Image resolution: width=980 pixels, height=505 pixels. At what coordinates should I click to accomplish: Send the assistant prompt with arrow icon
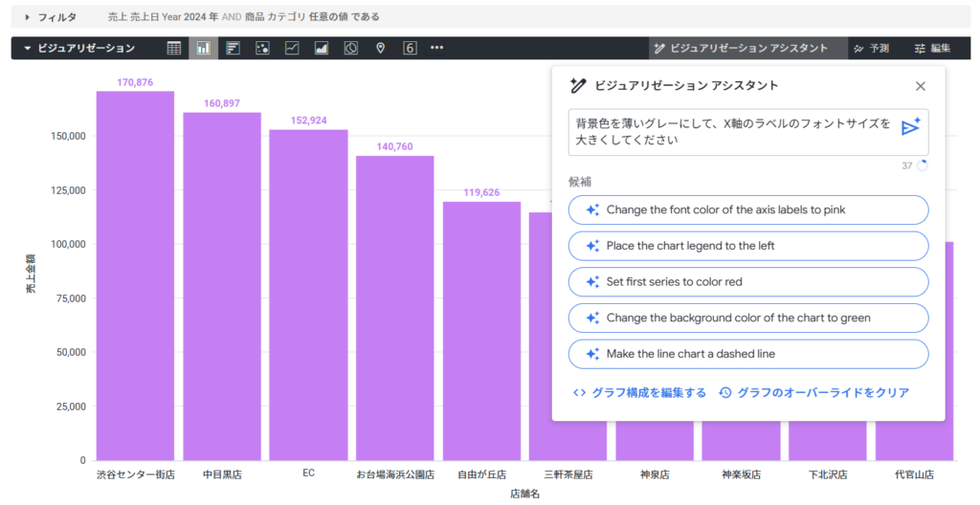pyautogui.click(x=911, y=126)
